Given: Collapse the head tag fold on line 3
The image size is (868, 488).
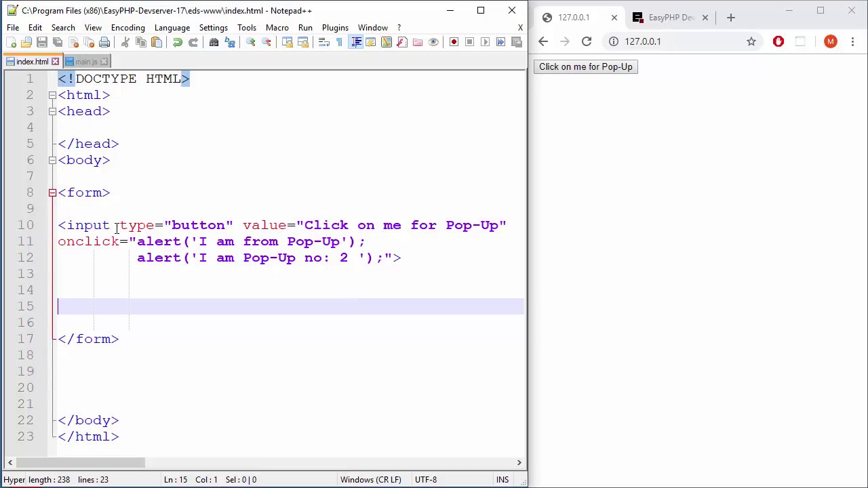Looking at the screenshot, I should pyautogui.click(x=52, y=111).
